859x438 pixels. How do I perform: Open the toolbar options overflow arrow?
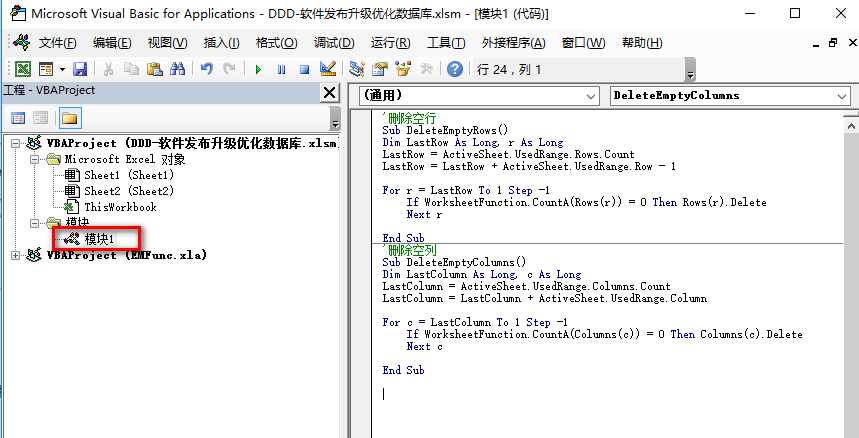[690, 70]
